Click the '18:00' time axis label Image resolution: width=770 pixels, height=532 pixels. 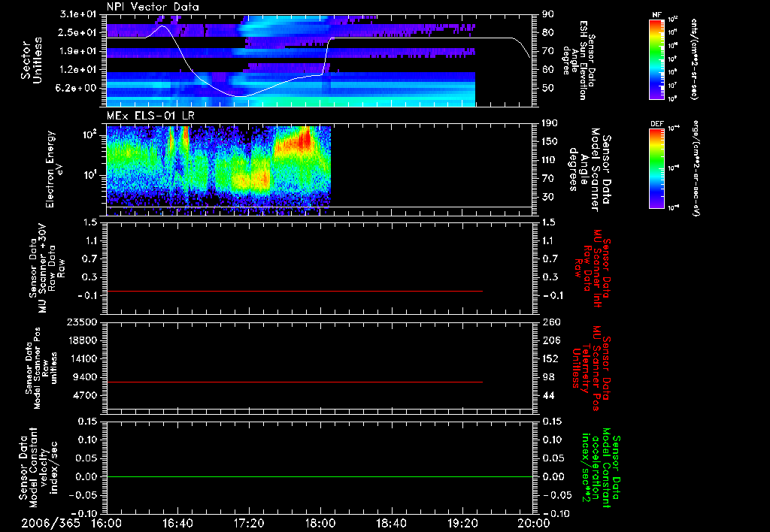click(x=320, y=523)
